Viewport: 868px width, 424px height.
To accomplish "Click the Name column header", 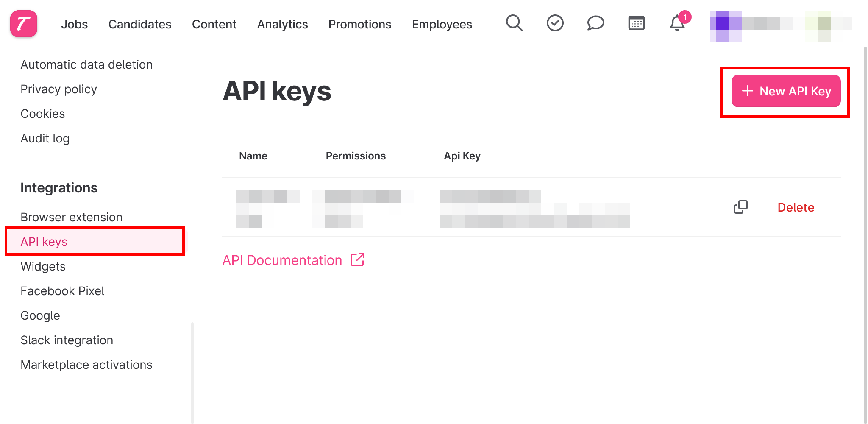I will (x=253, y=156).
